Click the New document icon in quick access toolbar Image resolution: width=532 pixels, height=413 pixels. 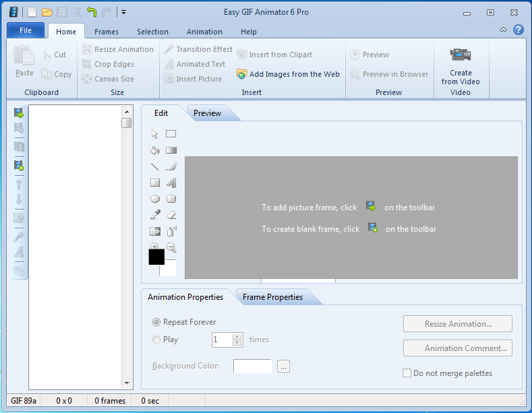pos(32,12)
